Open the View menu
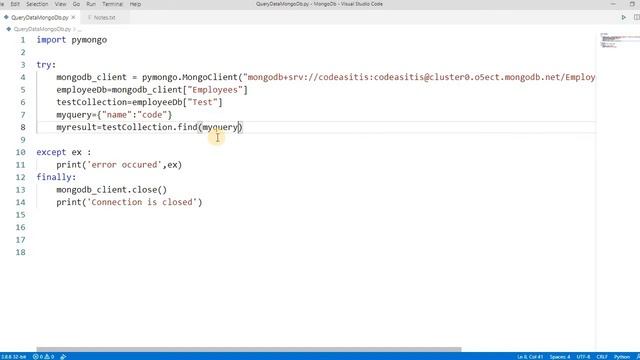Image resolution: width=640 pixels, height=360 pixels. point(60,4)
